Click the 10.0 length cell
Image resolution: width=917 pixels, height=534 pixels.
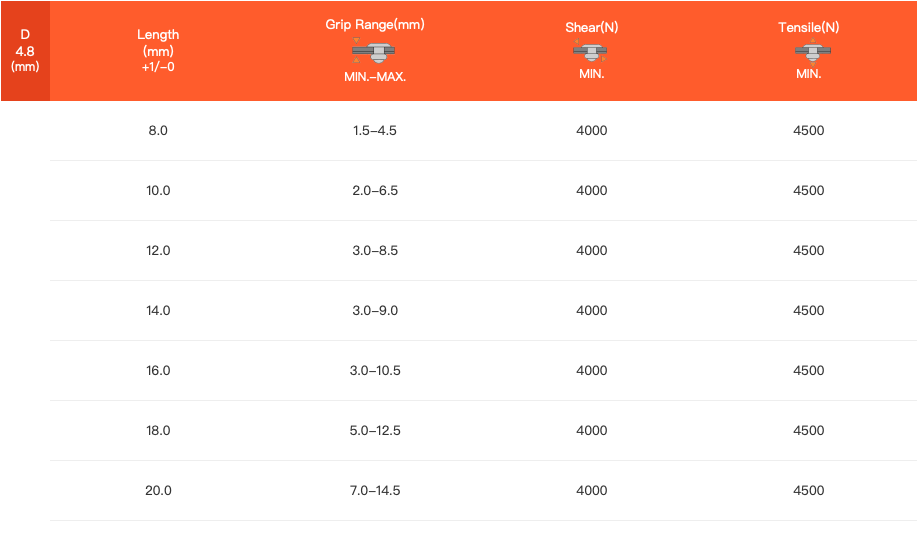coord(158,191)
